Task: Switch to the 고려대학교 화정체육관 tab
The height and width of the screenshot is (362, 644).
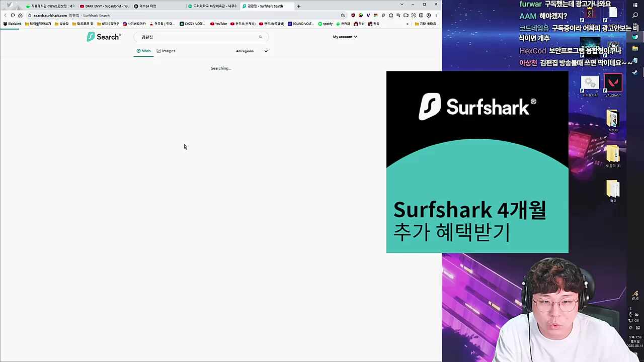Action: (212, 6)
